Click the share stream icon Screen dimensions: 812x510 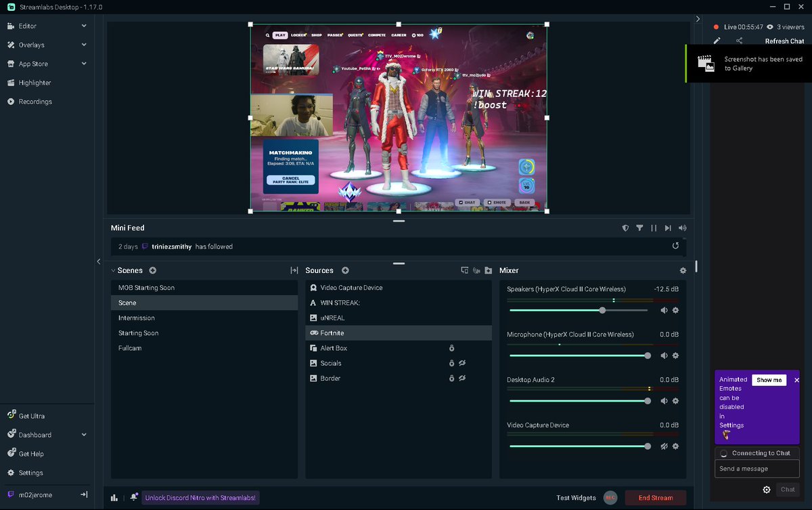[739, 41]
